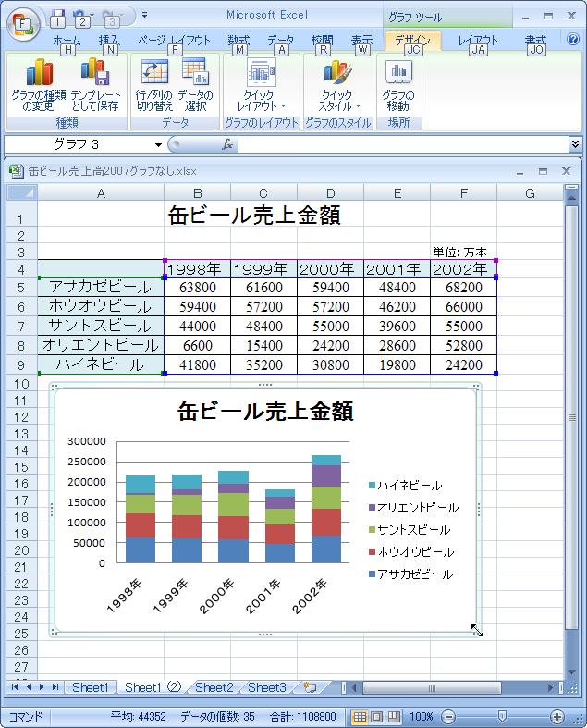Switch to the 挿入 ribbon tab
Screen dimensions: 587x728
pyautogui.click(x=108, y=41)
